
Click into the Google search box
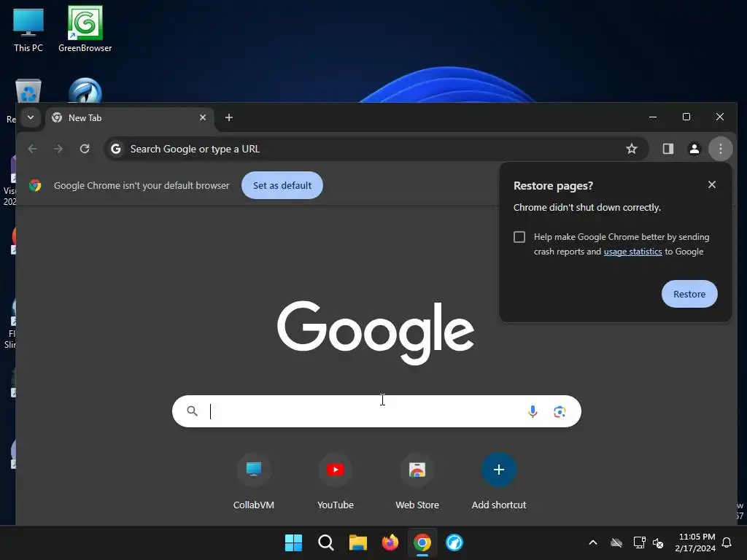click(376, 411)
